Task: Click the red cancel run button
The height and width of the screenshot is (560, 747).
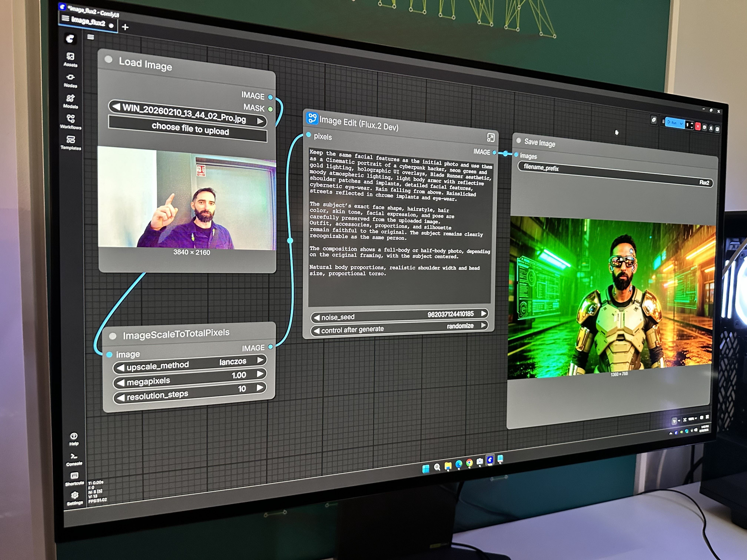Action: pos(698,126)
